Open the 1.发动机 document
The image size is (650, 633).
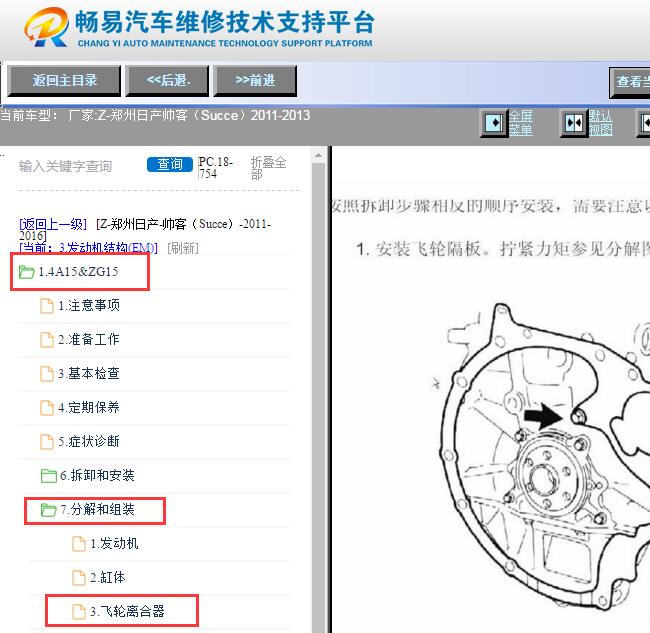[114, 543]
